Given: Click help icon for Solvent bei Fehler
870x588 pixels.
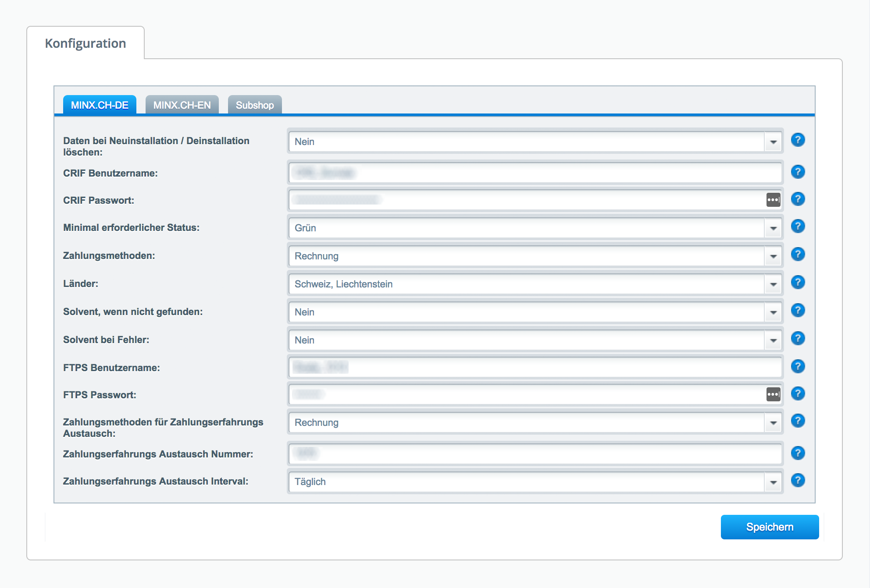Looking at the screenshot, I should tap(798, 338).
